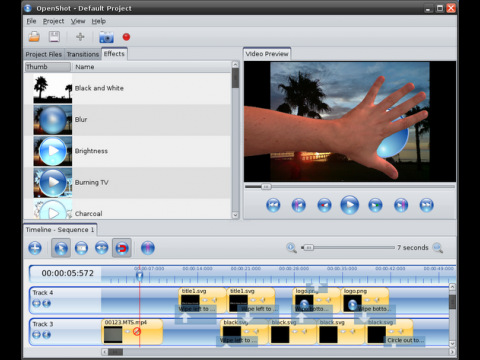Switch to the Project Files tab
Screen dimensions: 480x360
tap(44, 54)
